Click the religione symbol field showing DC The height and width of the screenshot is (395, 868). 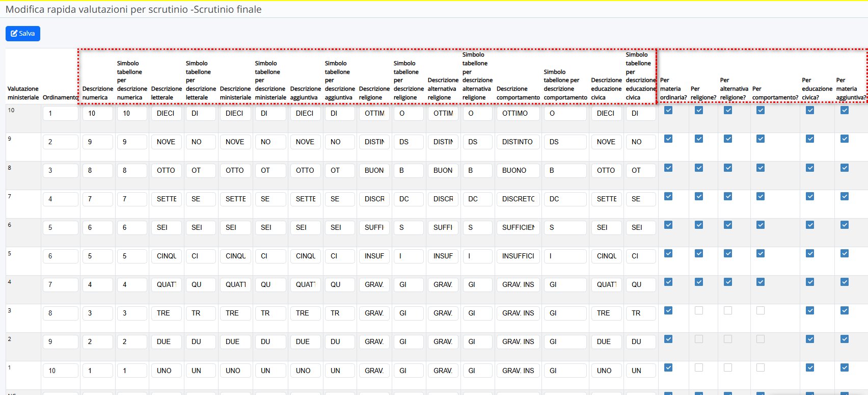409,199
